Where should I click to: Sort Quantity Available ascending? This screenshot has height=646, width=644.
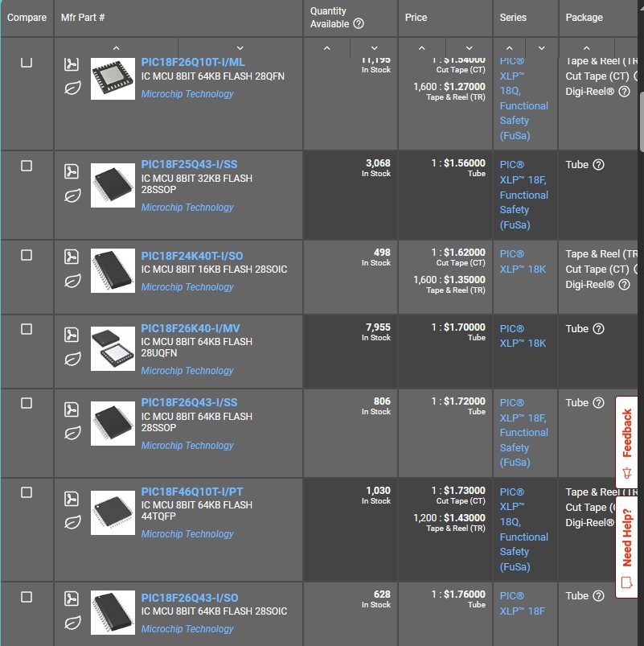pyautogui.click(x=327, y=48)
